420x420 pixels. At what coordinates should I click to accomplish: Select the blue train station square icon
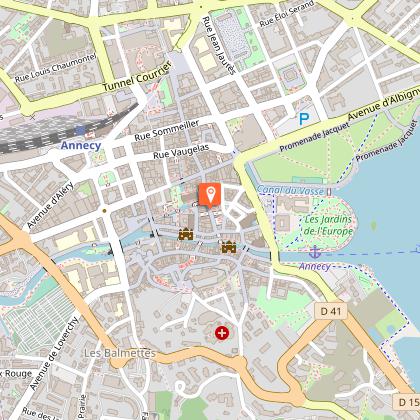tap(80, 130)
